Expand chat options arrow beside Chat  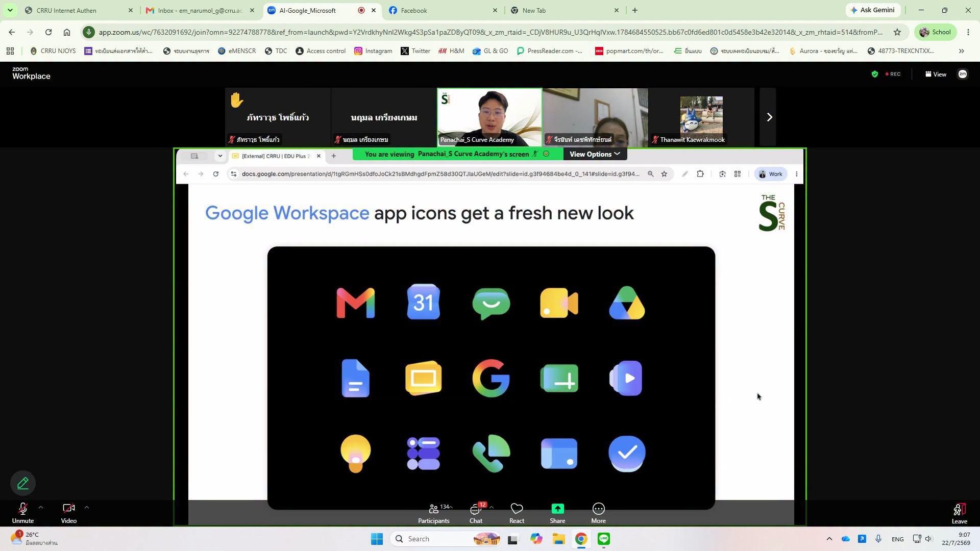[x=491, y=507]
